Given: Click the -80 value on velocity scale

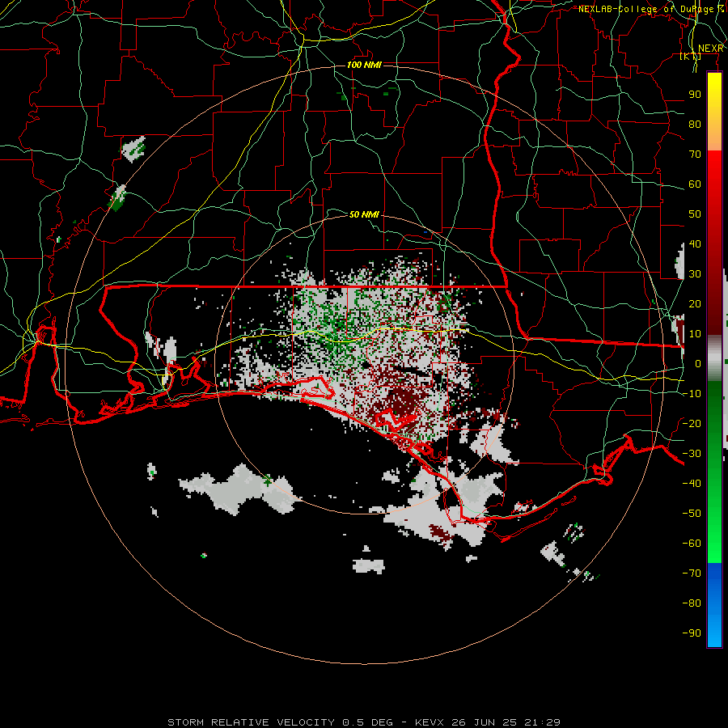Looking at the screenshot, I should point(692,603).
